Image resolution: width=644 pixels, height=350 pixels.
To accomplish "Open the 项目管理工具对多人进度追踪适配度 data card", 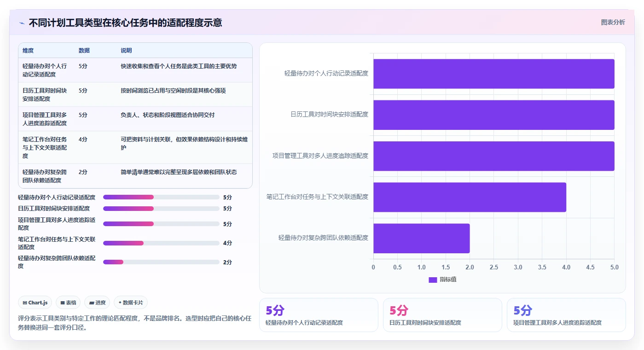I will coord(566,315).
